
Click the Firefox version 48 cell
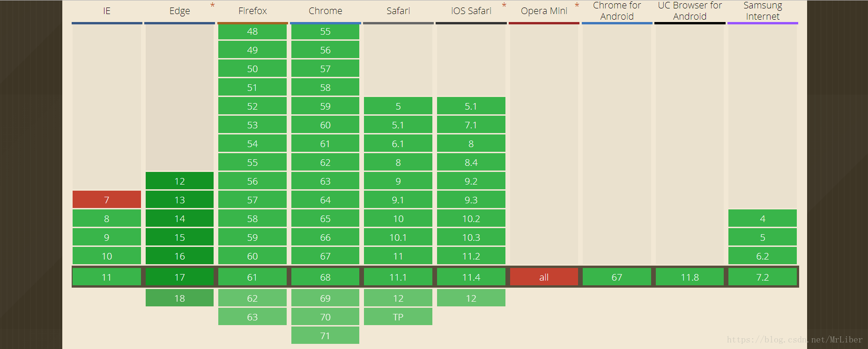(252, 31)
